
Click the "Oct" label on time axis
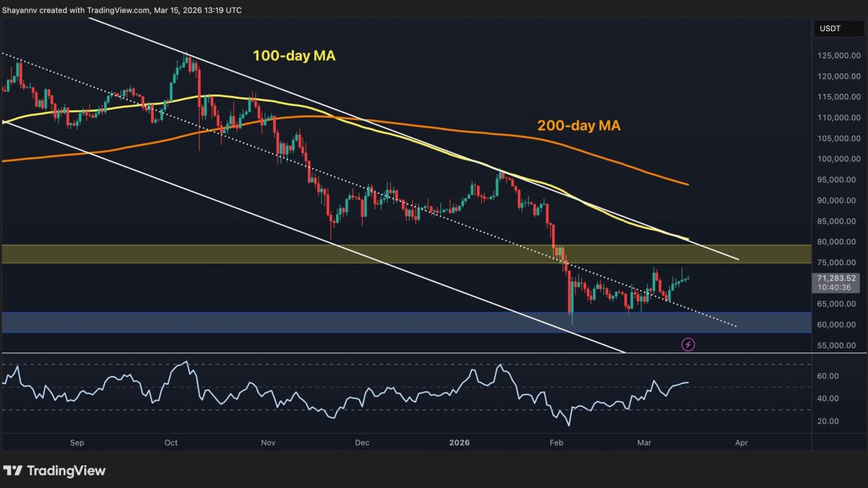click(171, 442)
